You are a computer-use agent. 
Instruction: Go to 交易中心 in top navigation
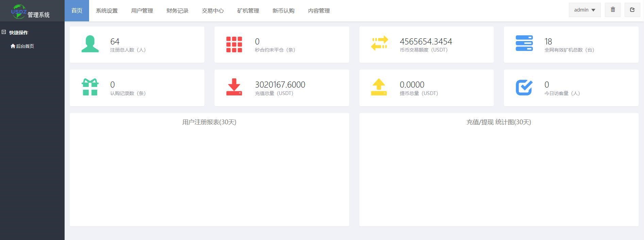213,11
